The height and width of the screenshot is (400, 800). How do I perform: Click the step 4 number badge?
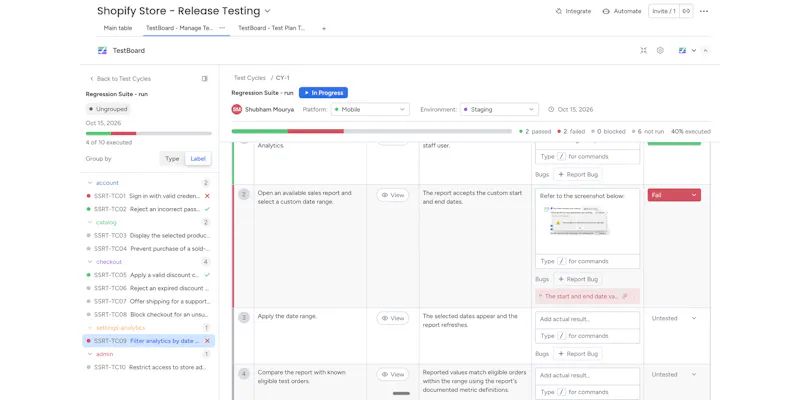244,374
